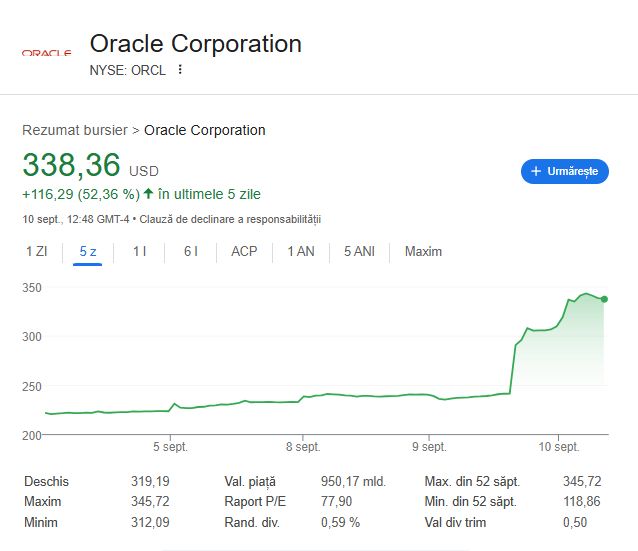Click the Raport P/E value 77,90
638x551 pixels.
coord(336,501)
